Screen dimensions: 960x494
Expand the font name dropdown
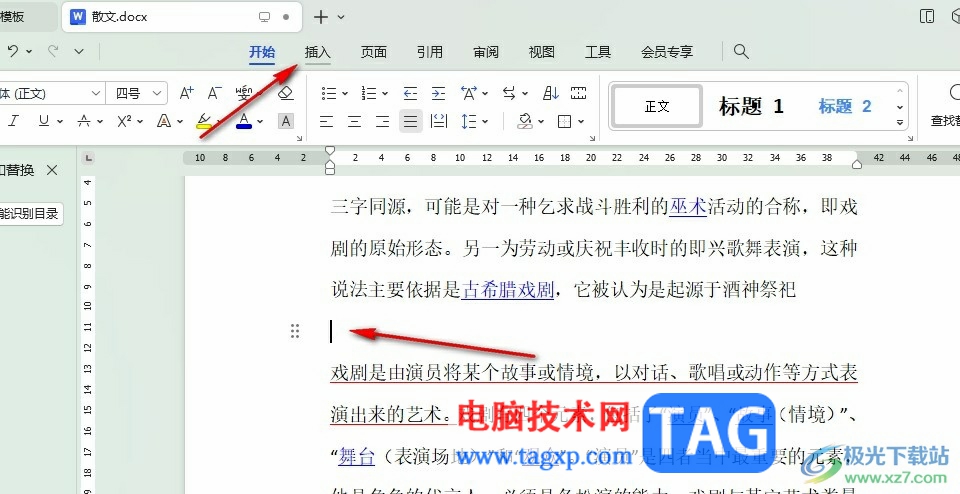pos(96,93)
